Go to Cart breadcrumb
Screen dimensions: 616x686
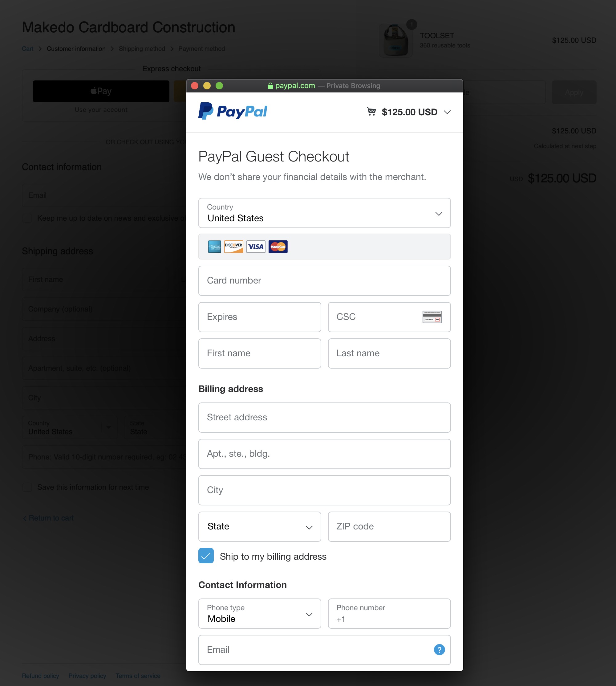tap(27, 49)
